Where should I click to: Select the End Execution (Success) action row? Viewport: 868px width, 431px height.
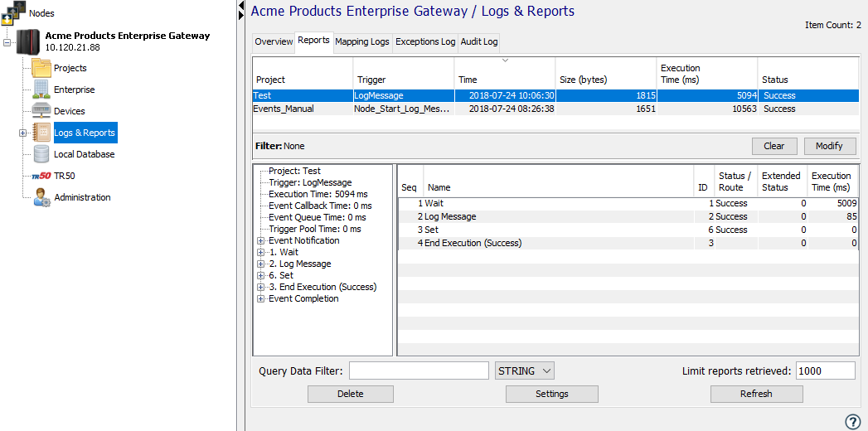(x=628, y=244)
